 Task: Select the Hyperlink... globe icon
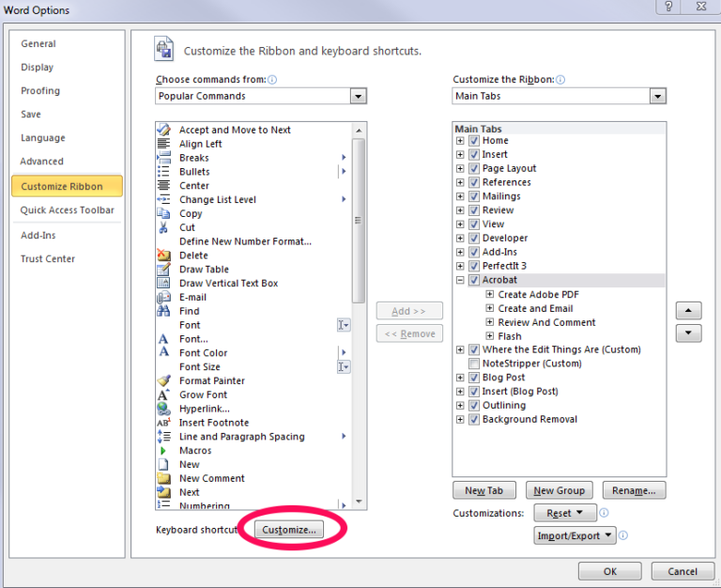[x=163, y=409]
